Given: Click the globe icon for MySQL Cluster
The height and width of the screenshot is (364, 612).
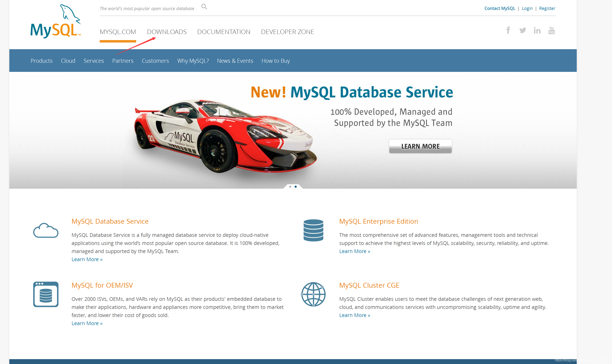Looking at the screenshot, I should coord(313,294).
